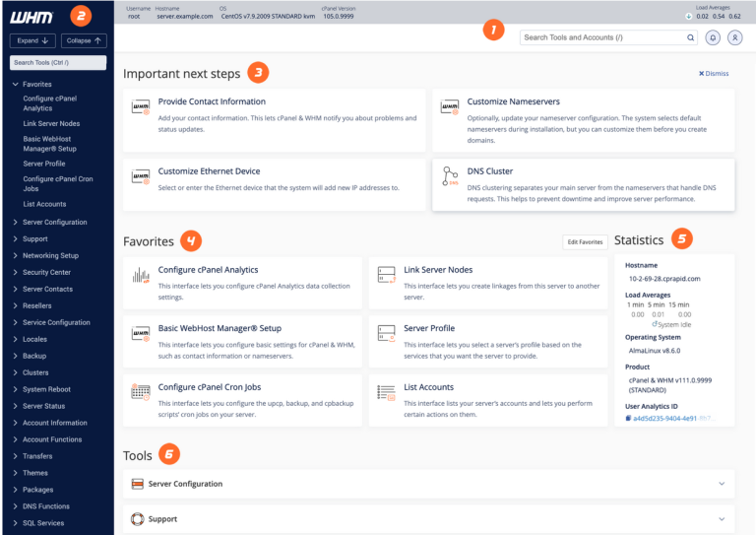Expand DNS Functions in sidebar
This screenshot has height=535, width=756.
[x=16, y=506]
